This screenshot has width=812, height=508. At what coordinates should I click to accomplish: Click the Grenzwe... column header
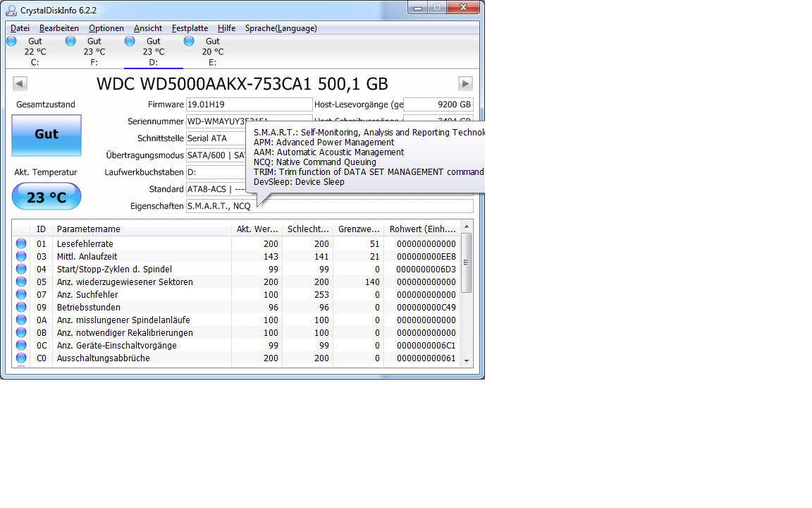click(x=358, y=229)
